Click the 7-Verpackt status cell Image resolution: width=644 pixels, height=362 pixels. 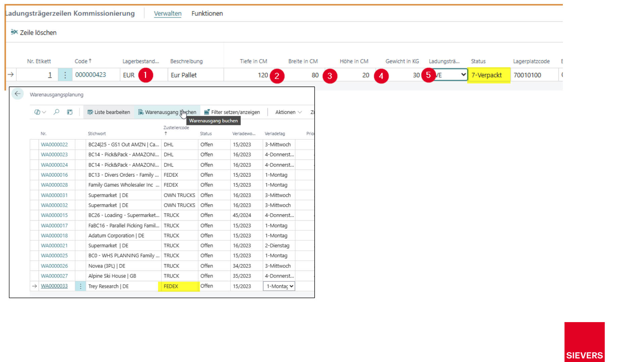click(489, 75)
